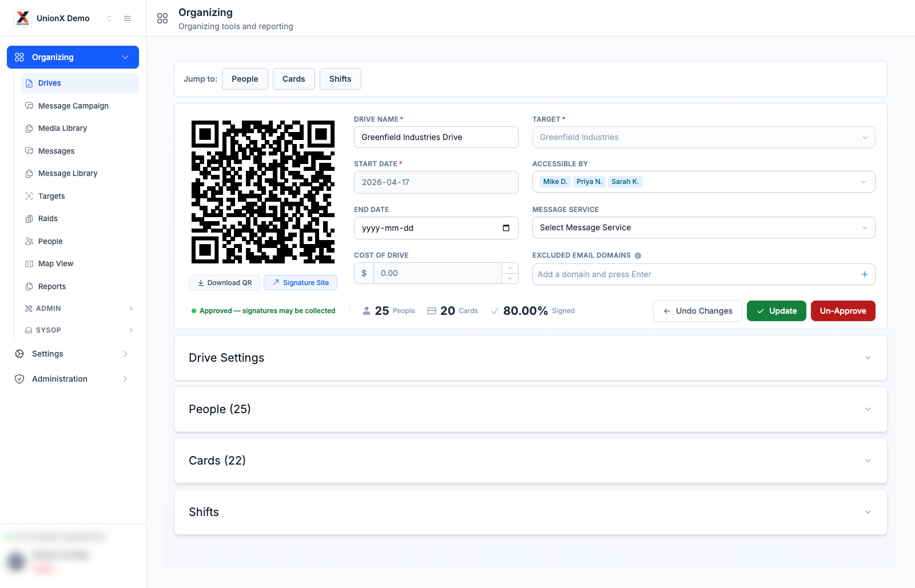Edit the Drive Name field
This screenshot has height=588, width=915.
point(436,137)
